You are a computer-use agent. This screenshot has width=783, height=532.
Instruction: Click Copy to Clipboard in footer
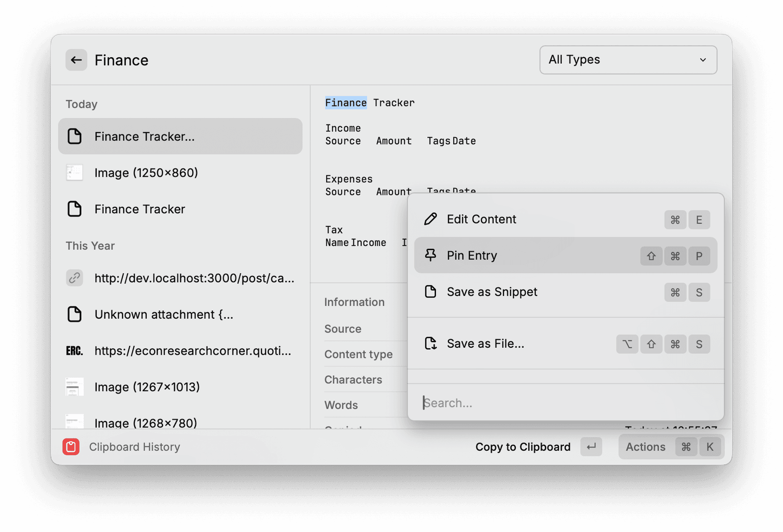coord(523,447)
